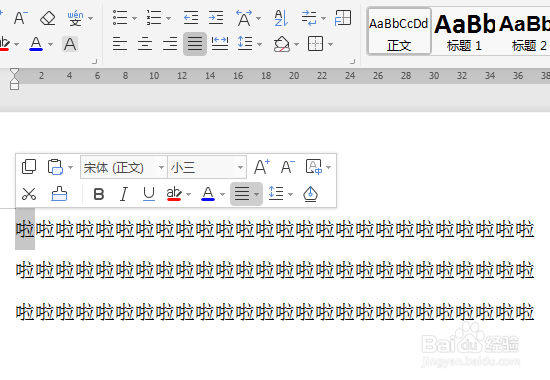Toggle ribbon align left
Image resolution: width=550 pixels, height=380 pixels.
tap(120, 44)
